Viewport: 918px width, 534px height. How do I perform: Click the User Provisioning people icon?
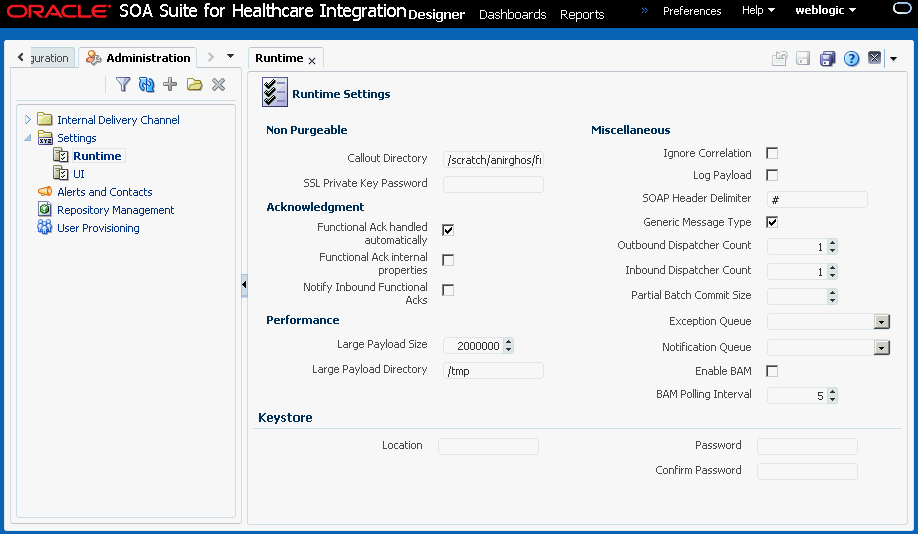coord(44,227)
